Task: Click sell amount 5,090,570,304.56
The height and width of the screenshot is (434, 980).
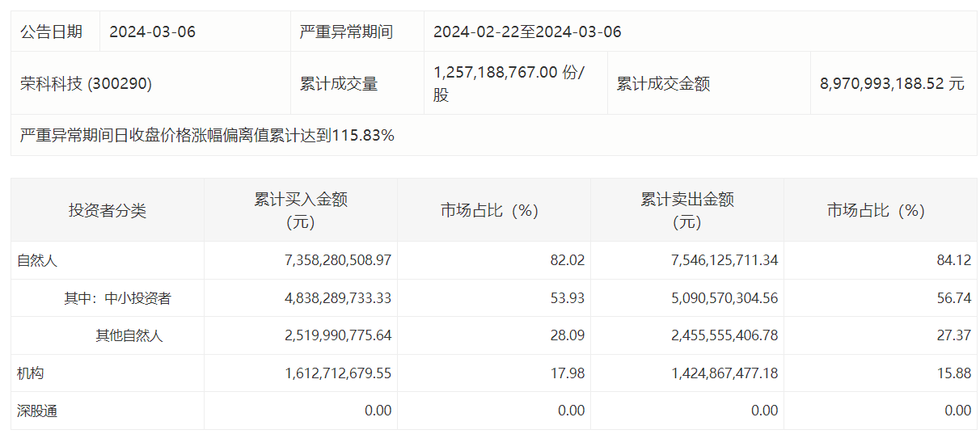Action: click(x=724, y=298)
